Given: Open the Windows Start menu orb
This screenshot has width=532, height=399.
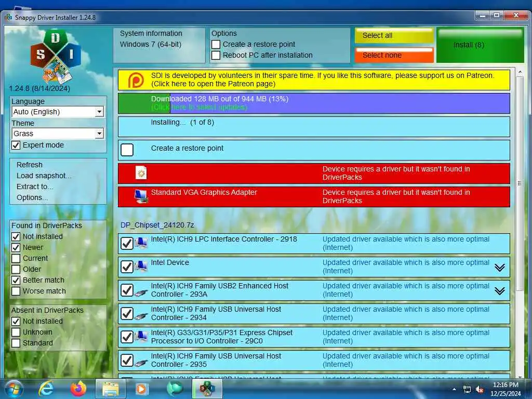Looking at the screenshot, I should [14, 389].
